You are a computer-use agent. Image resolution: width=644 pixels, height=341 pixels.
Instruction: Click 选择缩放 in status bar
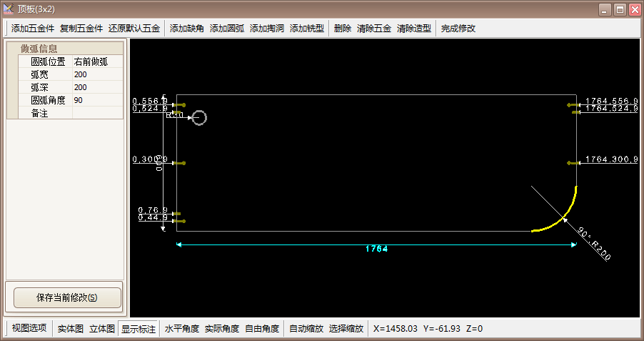click(x=346, y=329)
